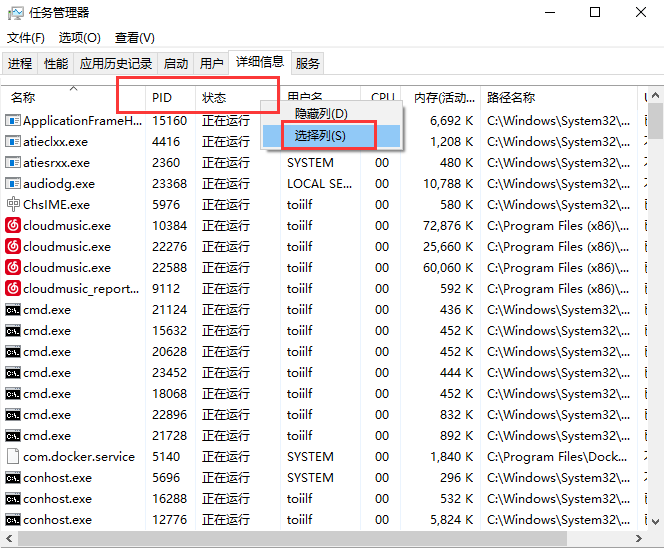
Task: Choose 选择列(S) in context menu
Action: (x=320, y=135)
